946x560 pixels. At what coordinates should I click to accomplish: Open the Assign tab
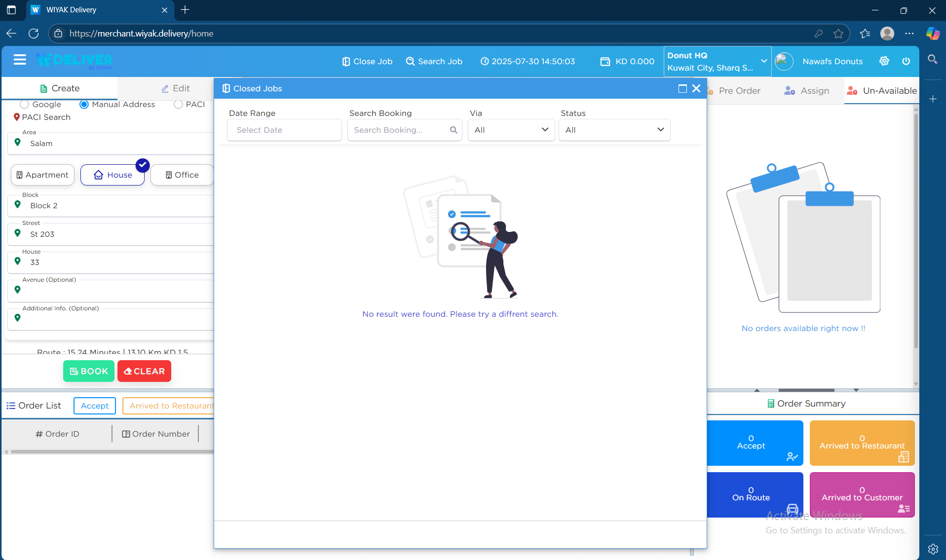point(807,91)
